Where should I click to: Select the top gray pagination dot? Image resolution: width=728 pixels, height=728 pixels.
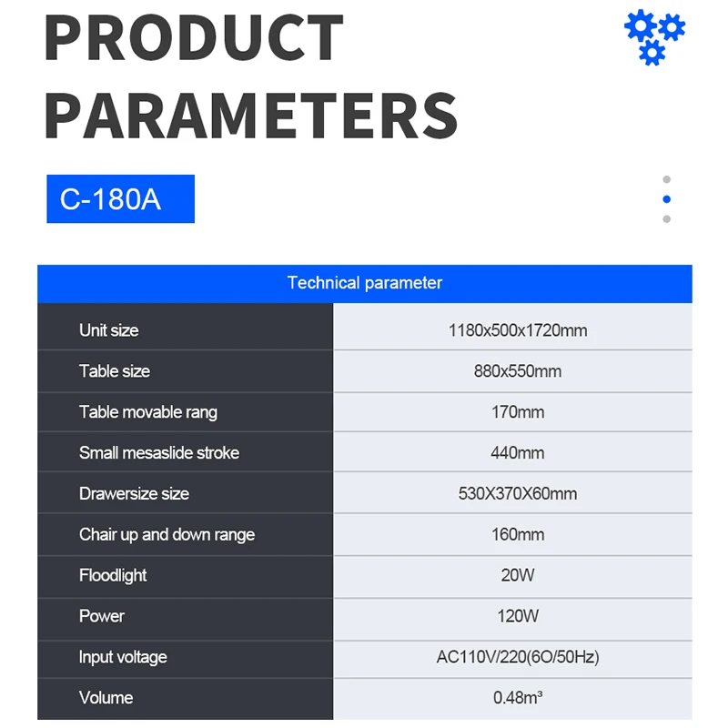click(x=667, y=179)
